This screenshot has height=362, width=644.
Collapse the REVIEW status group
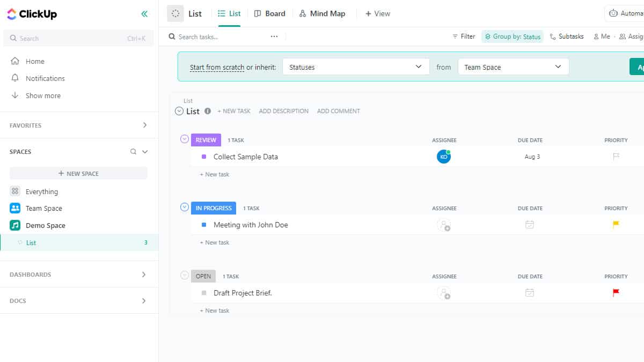click(184, 139)
